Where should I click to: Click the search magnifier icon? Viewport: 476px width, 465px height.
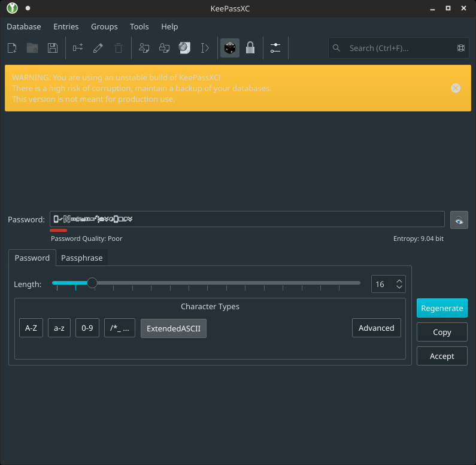(x=336, y=48)
